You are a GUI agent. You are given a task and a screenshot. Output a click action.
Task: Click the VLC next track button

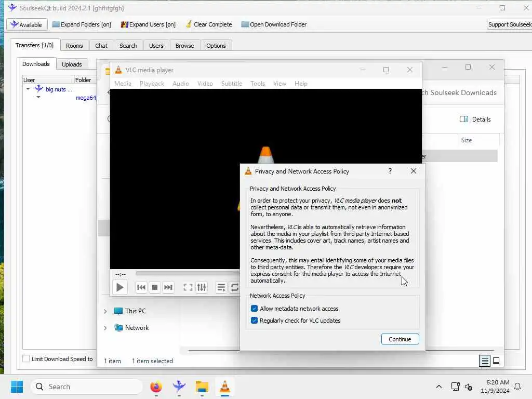point(168,287)
